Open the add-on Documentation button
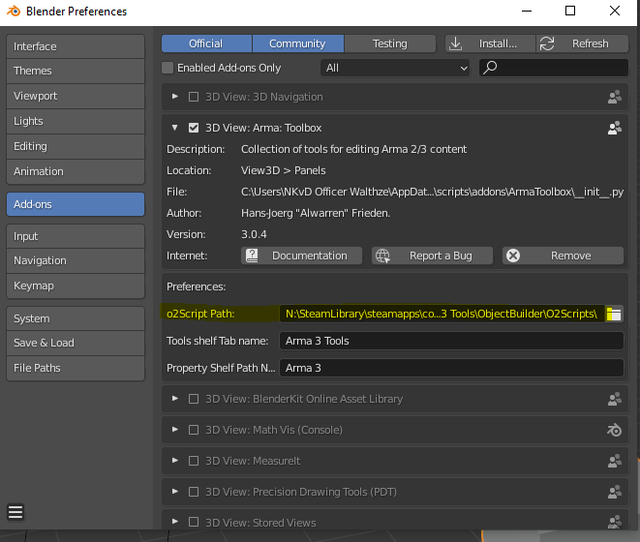Viewport: 640px width, 542px height. 301,256
